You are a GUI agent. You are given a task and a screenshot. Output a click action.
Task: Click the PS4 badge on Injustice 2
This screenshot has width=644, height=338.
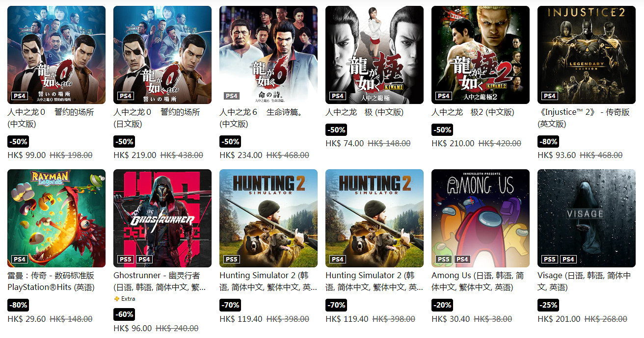click(550, 96)
